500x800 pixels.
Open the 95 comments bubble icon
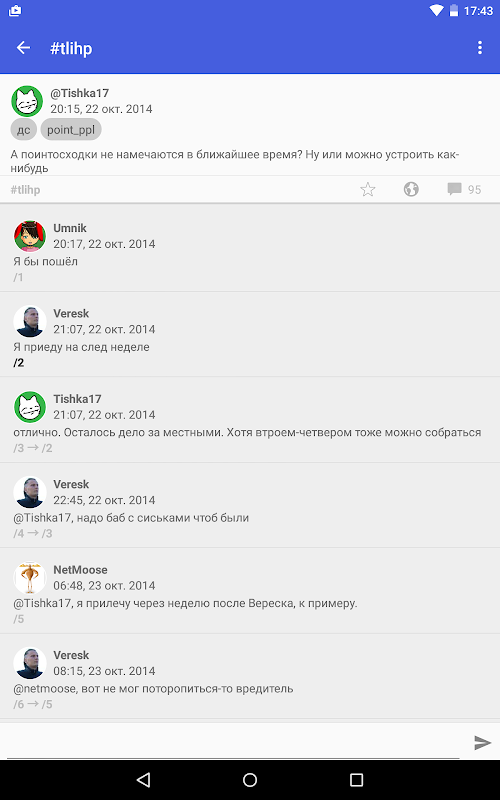[454, 189]
